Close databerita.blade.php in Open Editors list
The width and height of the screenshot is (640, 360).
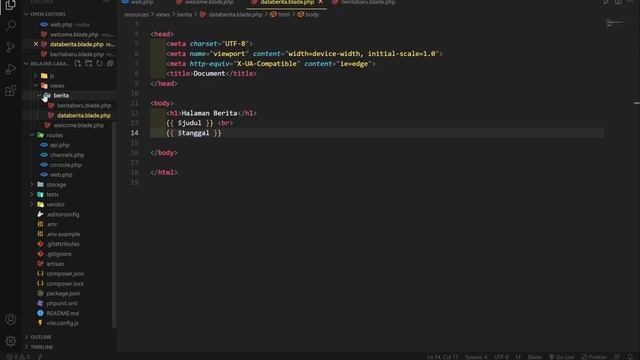[36, 44]
